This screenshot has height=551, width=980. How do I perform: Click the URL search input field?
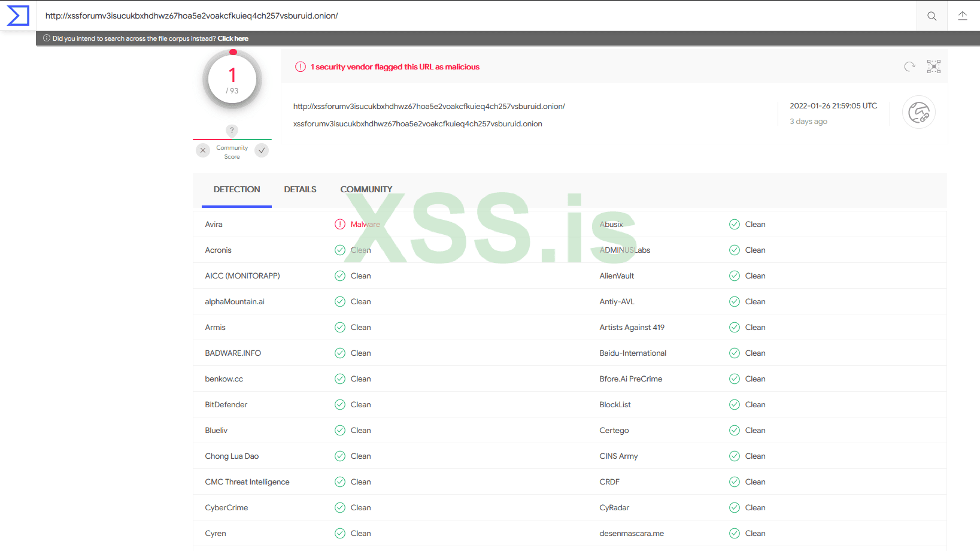(476, 16)
